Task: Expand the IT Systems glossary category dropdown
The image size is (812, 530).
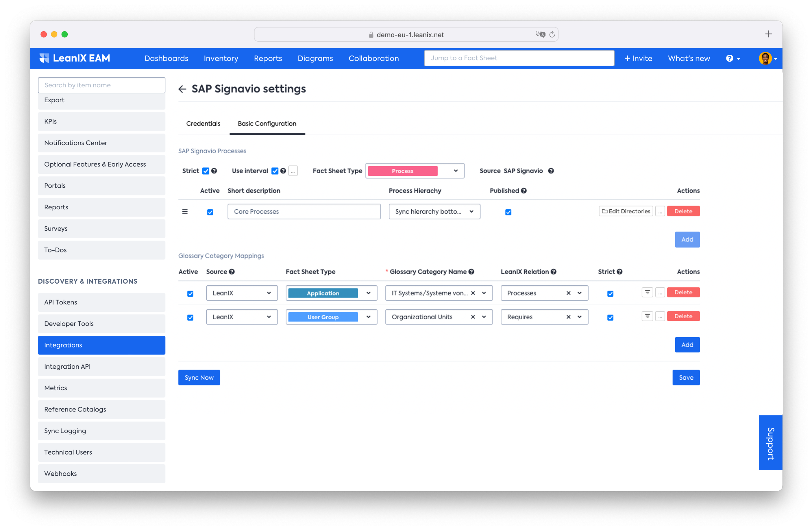Action: click(484, 293)
